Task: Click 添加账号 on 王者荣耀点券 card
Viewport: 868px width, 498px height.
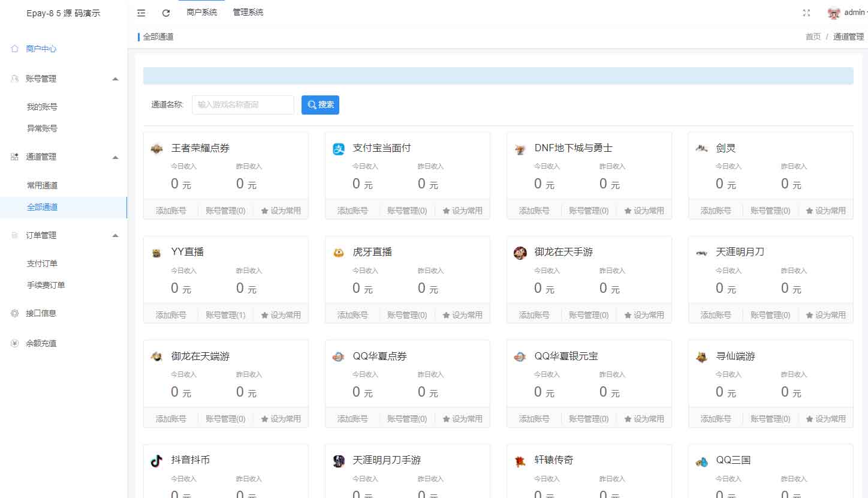Action: click(x=171, y=211)
